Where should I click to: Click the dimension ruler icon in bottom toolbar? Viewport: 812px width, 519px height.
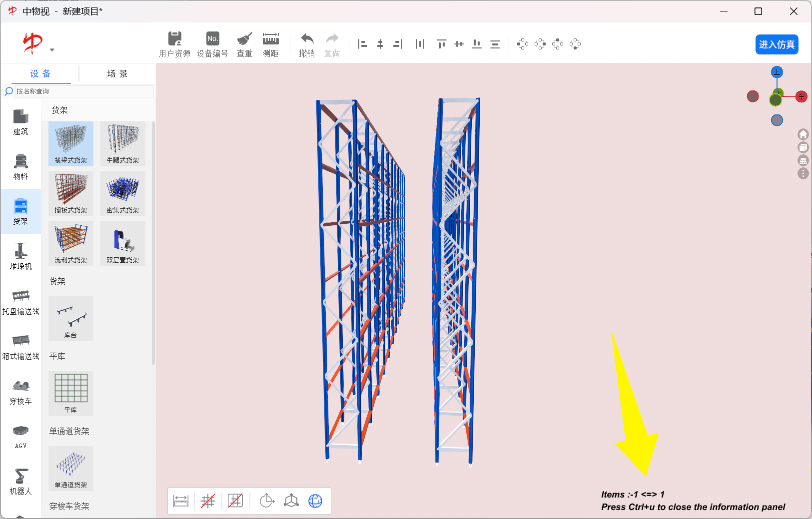coord(181,501)
